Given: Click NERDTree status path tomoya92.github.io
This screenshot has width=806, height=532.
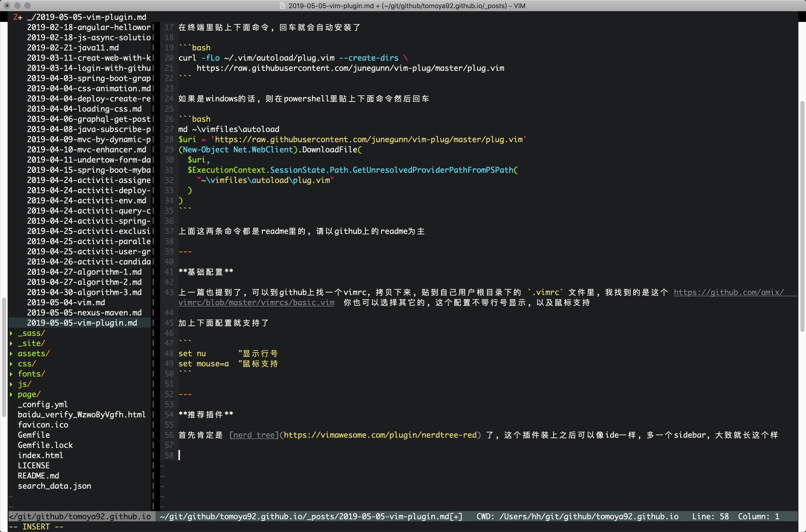Looking at the screenshot, I should (x=80, y=516).
